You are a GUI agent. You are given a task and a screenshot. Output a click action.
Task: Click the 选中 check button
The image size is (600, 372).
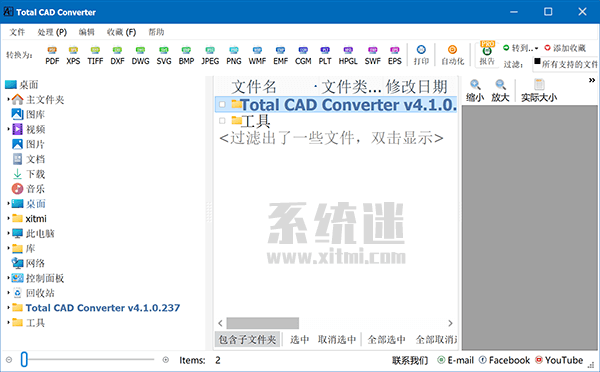coord(299,339)
